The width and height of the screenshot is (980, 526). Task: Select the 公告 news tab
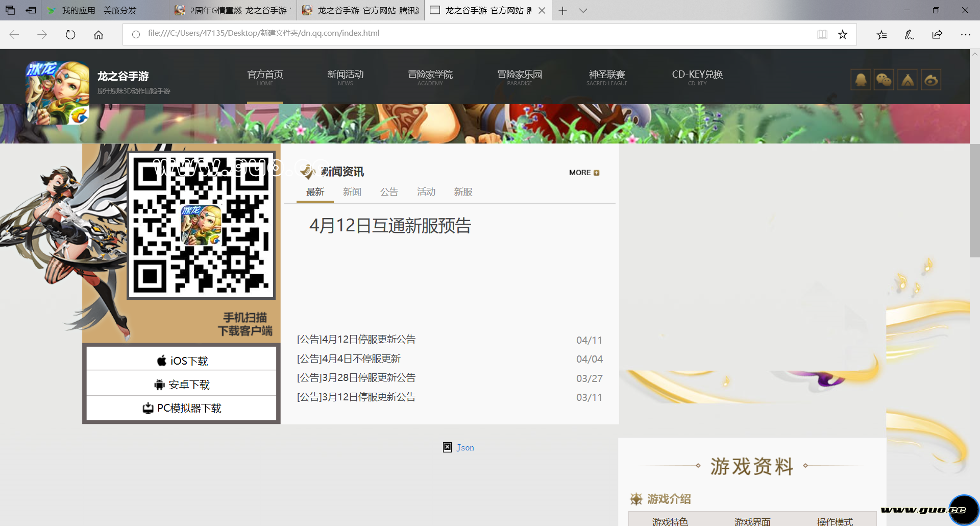[389, 192]
